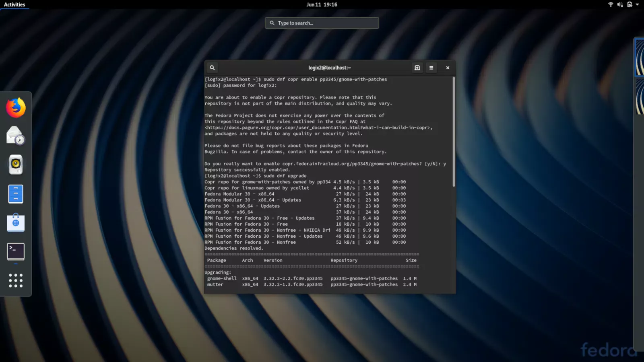Launch GNOME Software from the dock
The image size is (644, 362).
(x=15, y=222)
